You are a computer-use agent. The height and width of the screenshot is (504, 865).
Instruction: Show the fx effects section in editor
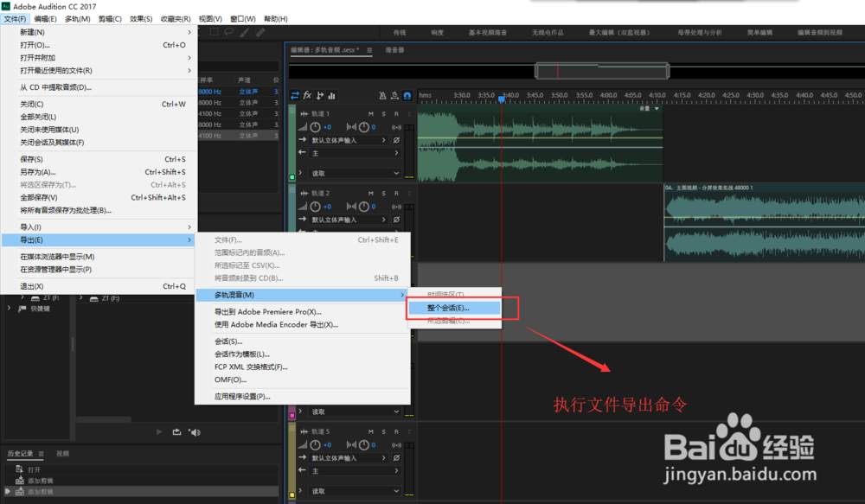coord(307,95)
